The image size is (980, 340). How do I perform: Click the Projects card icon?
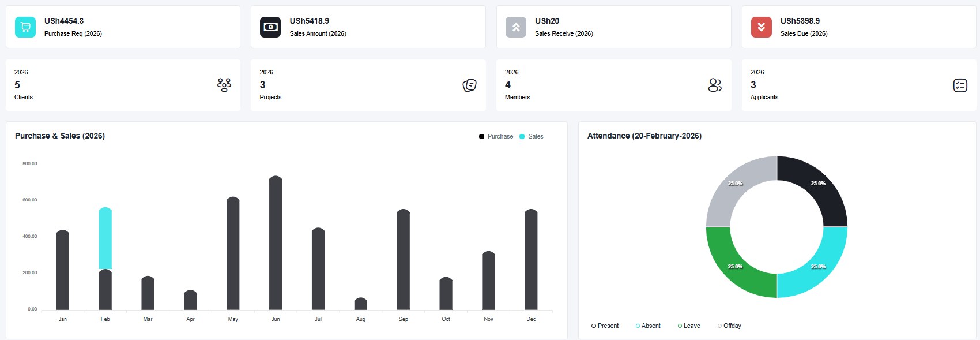pos(470,85)
